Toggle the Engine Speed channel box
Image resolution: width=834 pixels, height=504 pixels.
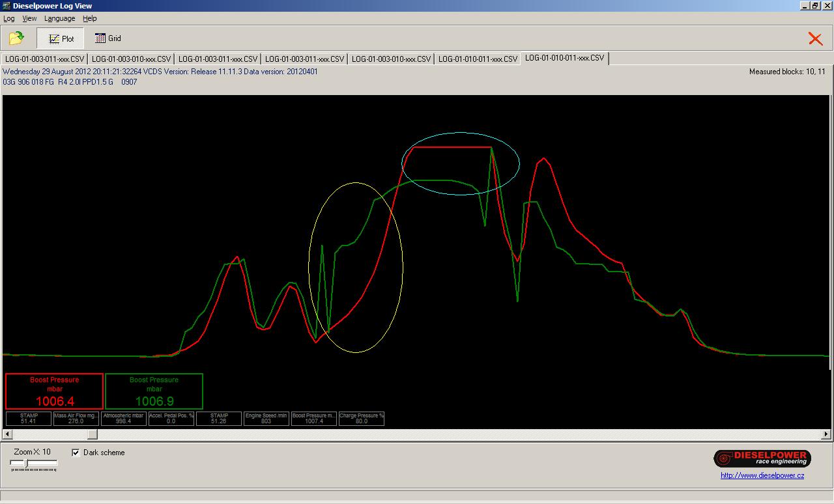pyautogui.click(x=266, y=418)
